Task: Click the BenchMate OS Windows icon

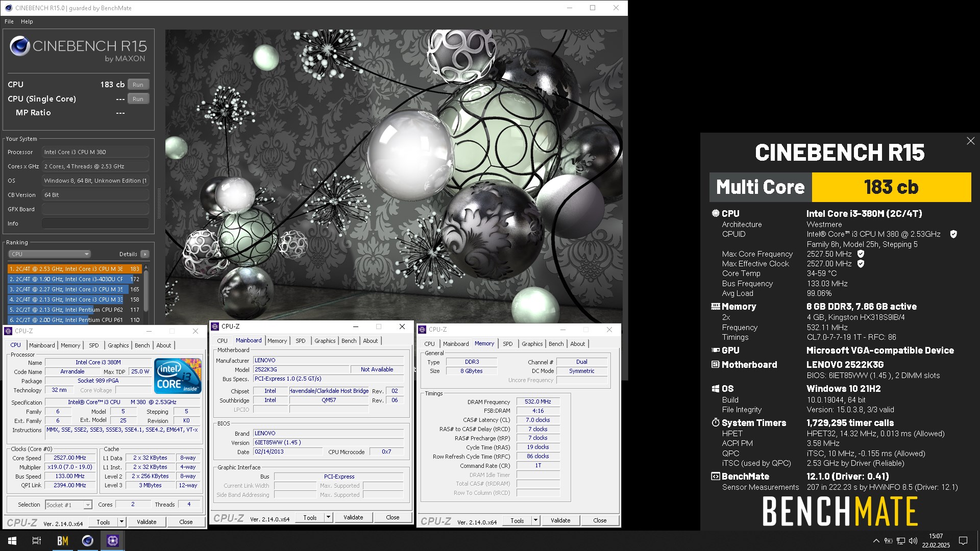Action: [716, 389]
